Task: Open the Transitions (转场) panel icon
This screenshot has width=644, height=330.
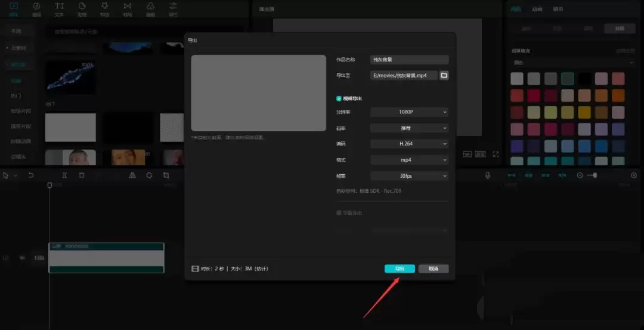Action: point(127,8)
